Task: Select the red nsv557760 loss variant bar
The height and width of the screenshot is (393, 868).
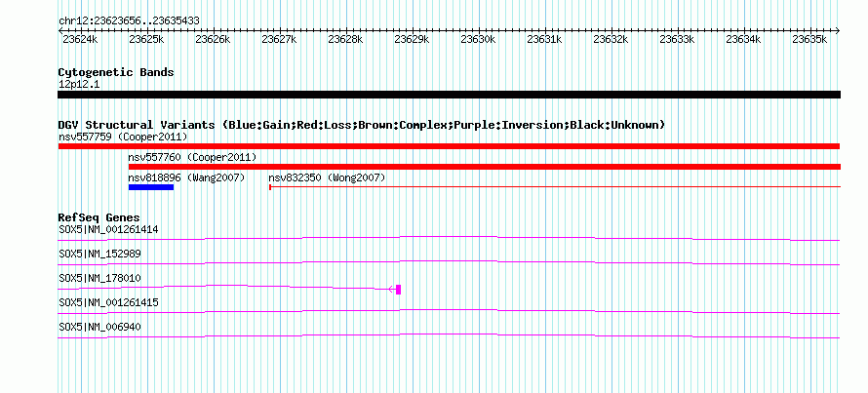Action: pos(485,167)
